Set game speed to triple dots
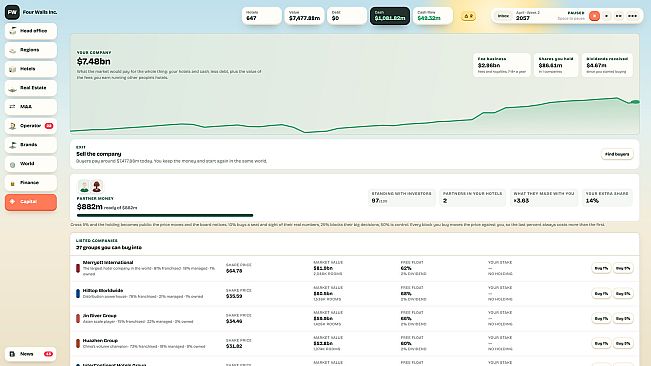 click(632, 16)
